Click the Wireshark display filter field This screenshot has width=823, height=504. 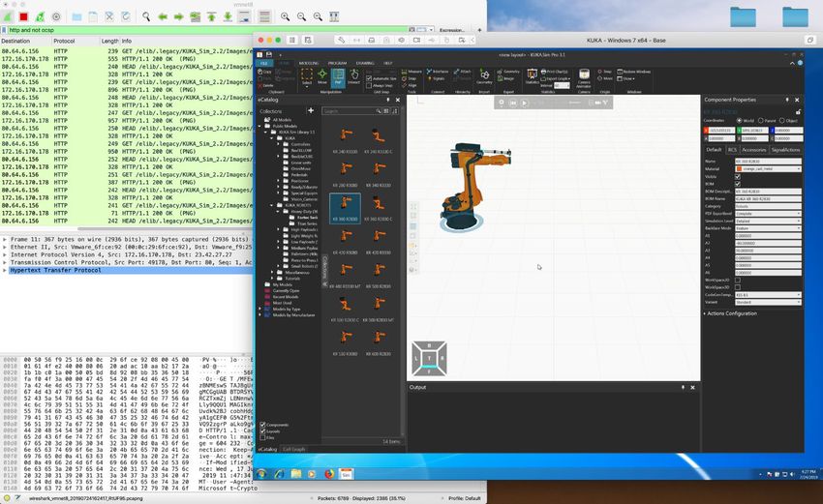[x=207, y=30]
